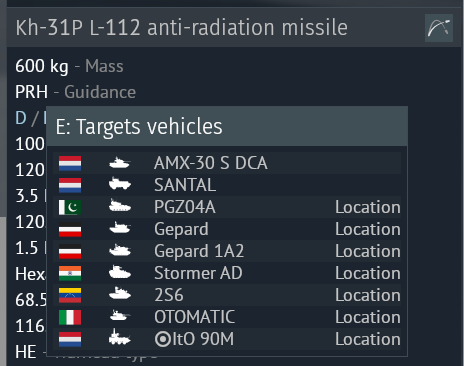Click the missile trajectory icon in header
The height and width of the screenshot is (366, 464).
pos(439,28)
